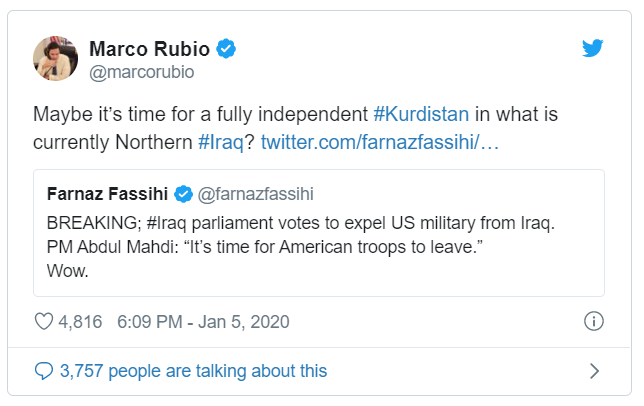This screenshot has height=406, width=644.
Task: Follow the twitter.com/farnazfassihi link
Action: [379, 142]
